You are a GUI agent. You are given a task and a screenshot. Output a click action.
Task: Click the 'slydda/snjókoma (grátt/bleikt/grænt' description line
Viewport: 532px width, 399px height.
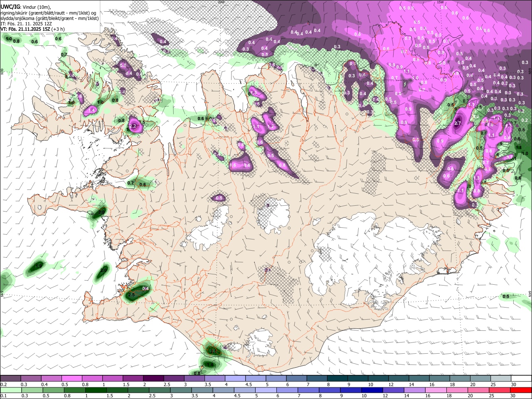[49, 18]
